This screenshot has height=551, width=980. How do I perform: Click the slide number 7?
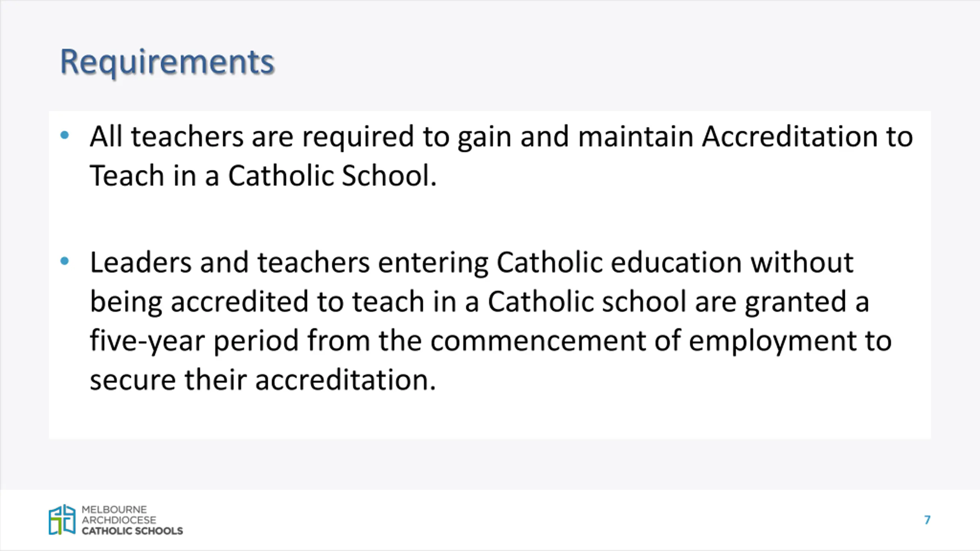point(927,520)
